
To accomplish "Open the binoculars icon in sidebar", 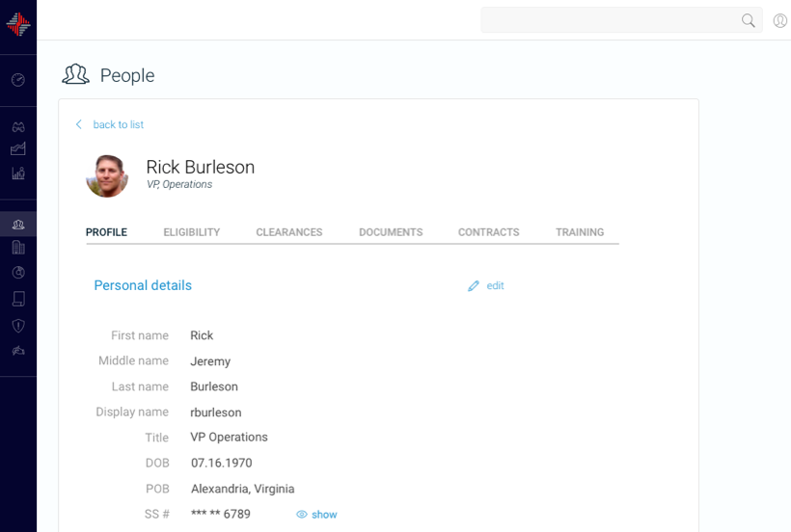I will click(18, 127).
